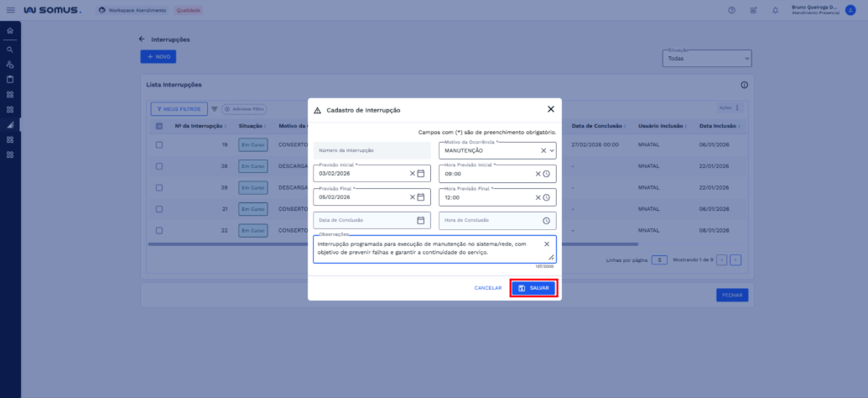The height and width of the screenshot is (398, 868).
Task: Open calendar picker for Previsão Final
Action: 421,197
